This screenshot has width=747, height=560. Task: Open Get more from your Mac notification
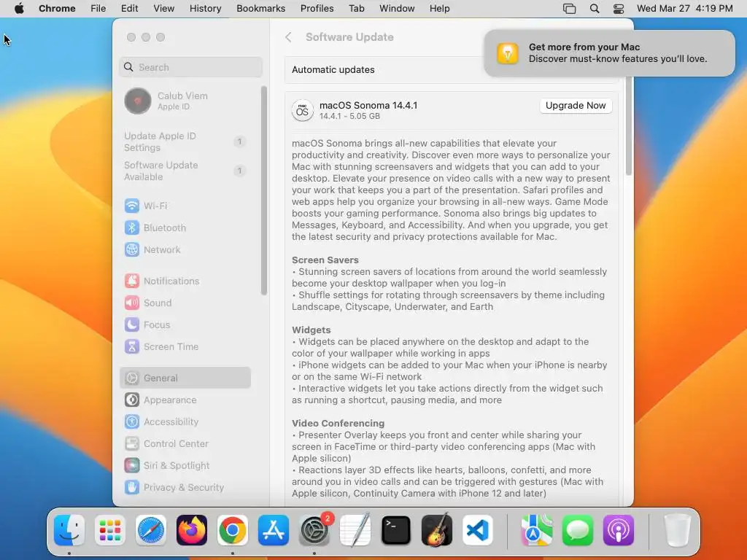tap(609, 52)
